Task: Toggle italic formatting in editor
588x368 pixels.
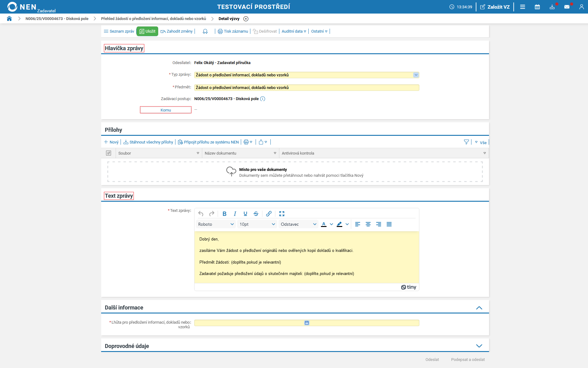Action: tap(235, 214)
